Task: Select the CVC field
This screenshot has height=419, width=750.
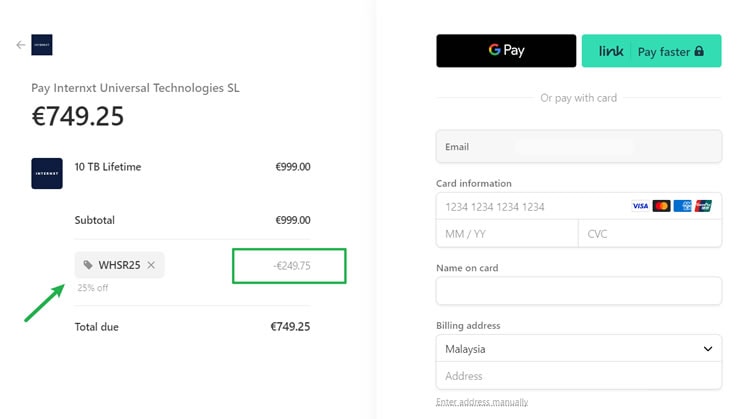Action: coord(650,234)
